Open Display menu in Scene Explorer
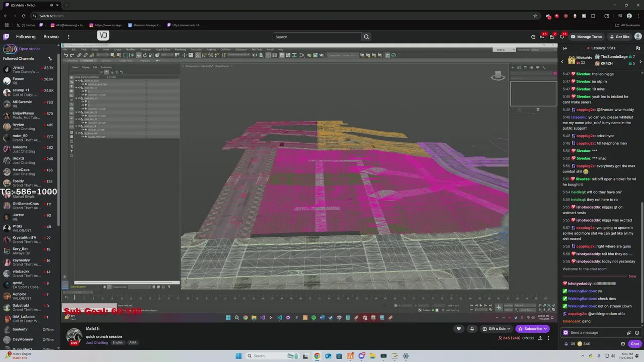Viewport: 644px width, 362px height. point(86,67)
